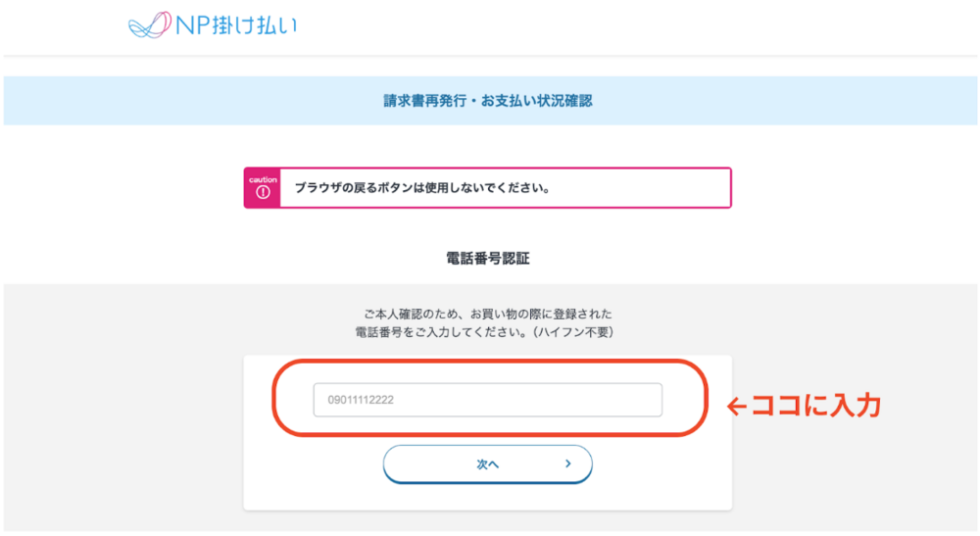980x536 pixels.
Task: Click the ご本人確認のため instruction text
Action: coord(487,314)
